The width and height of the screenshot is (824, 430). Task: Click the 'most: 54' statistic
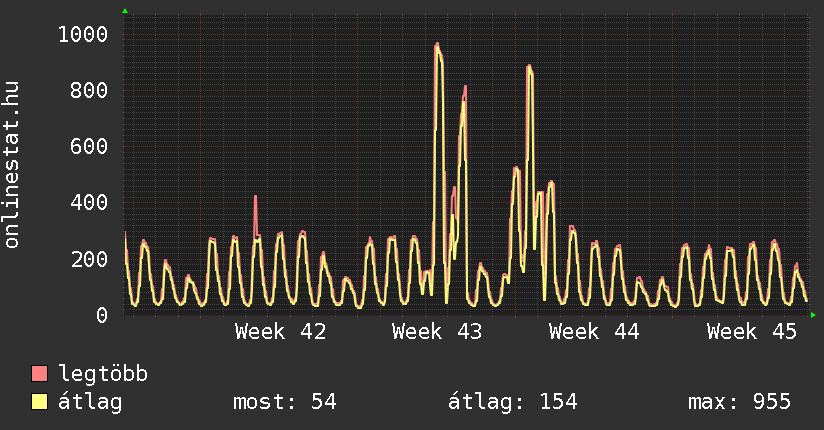click(x=284, y=402)
